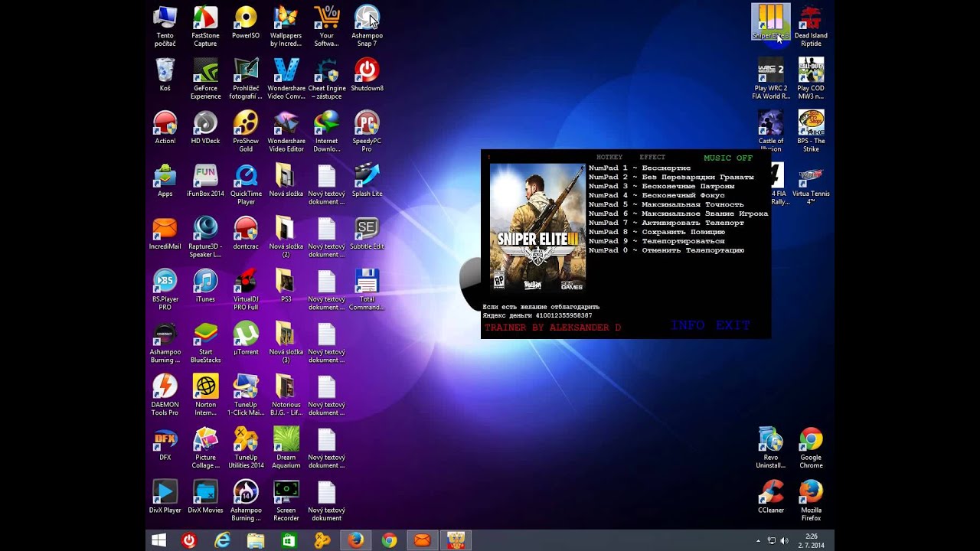
Task: Select the HD VDeck icon
Action: click(x=205, y=127)
